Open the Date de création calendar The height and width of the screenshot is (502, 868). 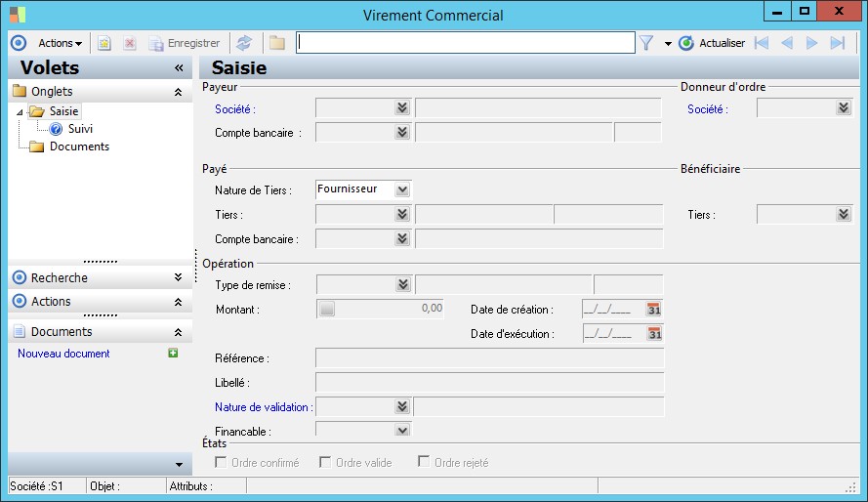[654, 310]
